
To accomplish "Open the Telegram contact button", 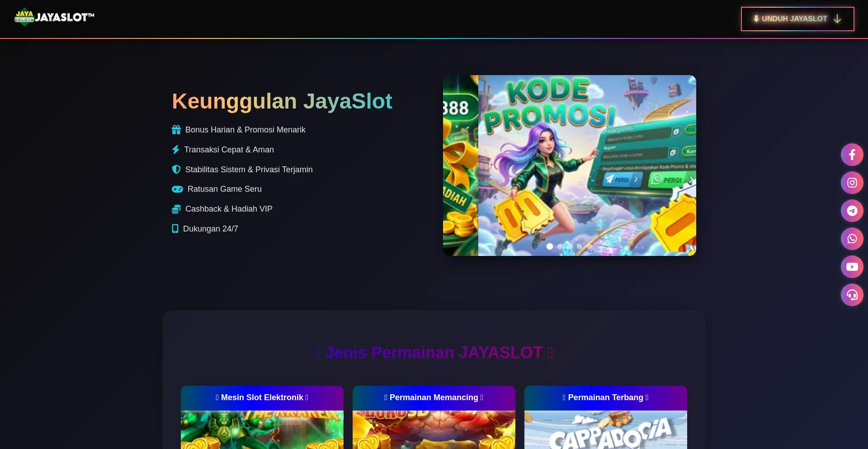I will click(x=852, y=211).
